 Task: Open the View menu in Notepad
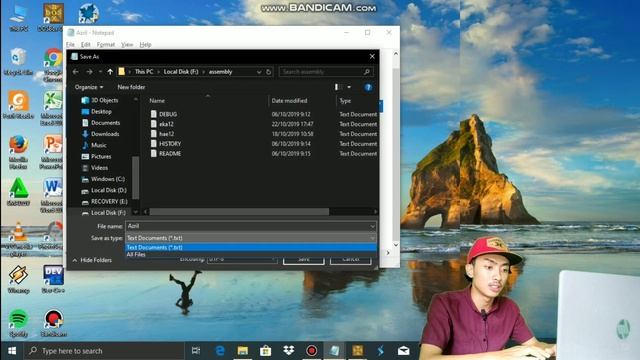pyautogui.click(x=127, y=44)
